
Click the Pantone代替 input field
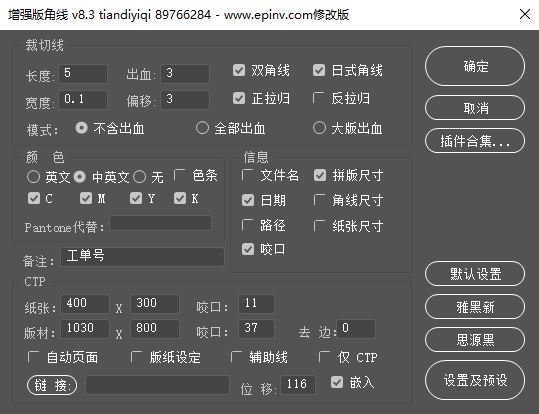click(161, 223)
